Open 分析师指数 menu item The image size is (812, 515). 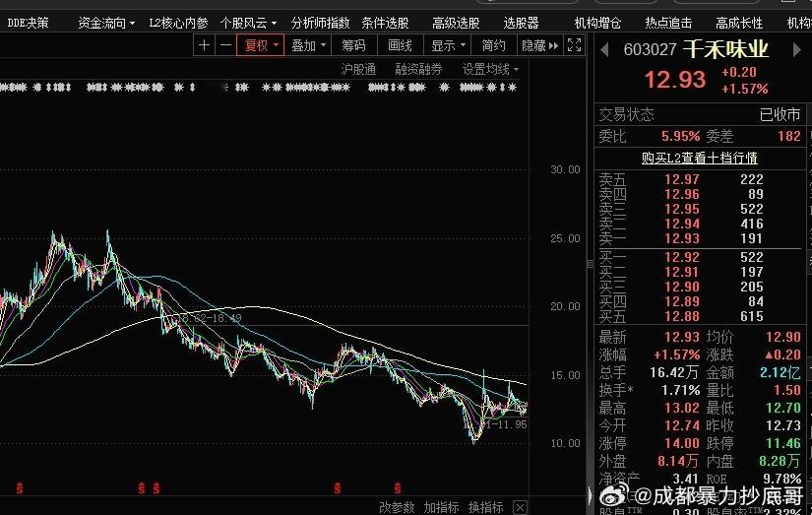320,23
